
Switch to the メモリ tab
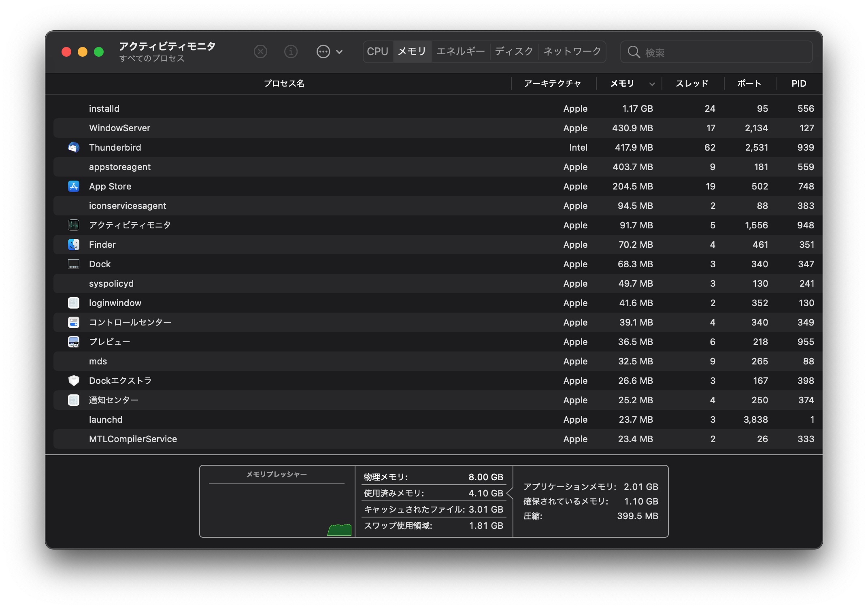tap(412, 52)
